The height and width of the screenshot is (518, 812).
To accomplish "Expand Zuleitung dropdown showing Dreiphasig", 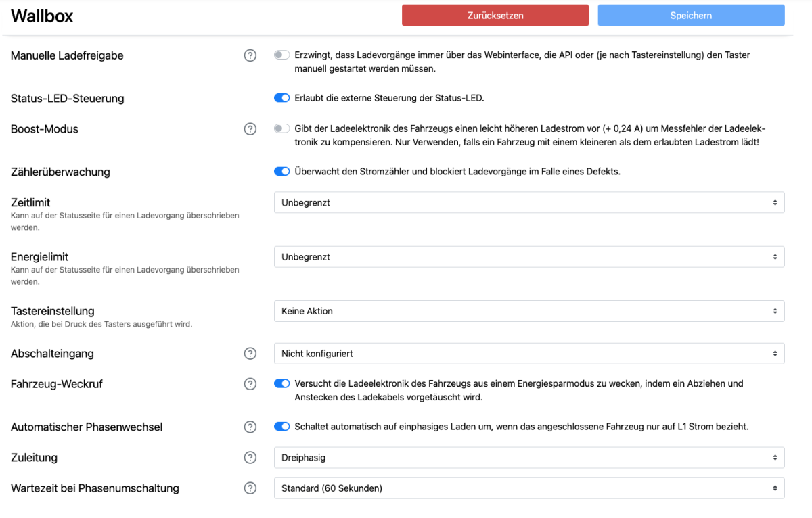I will point(528,458).
